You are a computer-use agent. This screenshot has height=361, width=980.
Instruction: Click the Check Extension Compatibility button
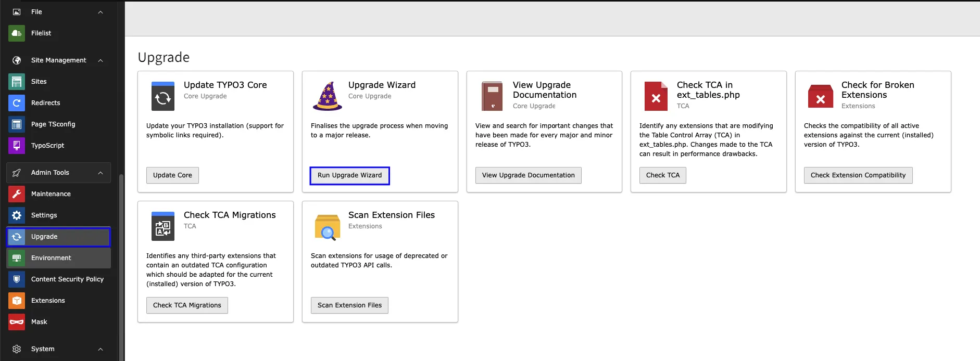click(x=858, y=175)
